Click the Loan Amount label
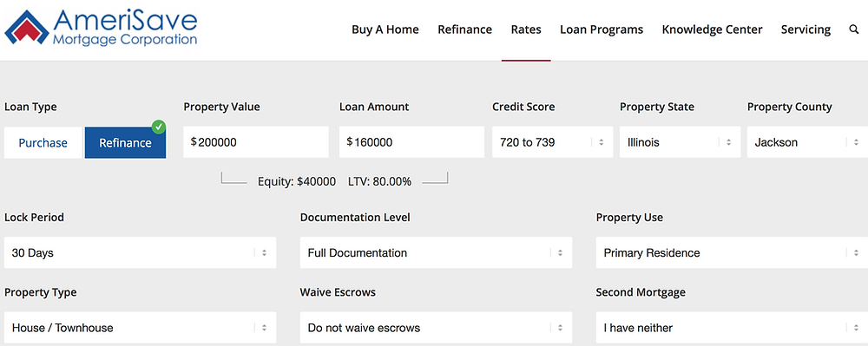Image resolution: width=868 pixels, height=346 pixels. 374,108
